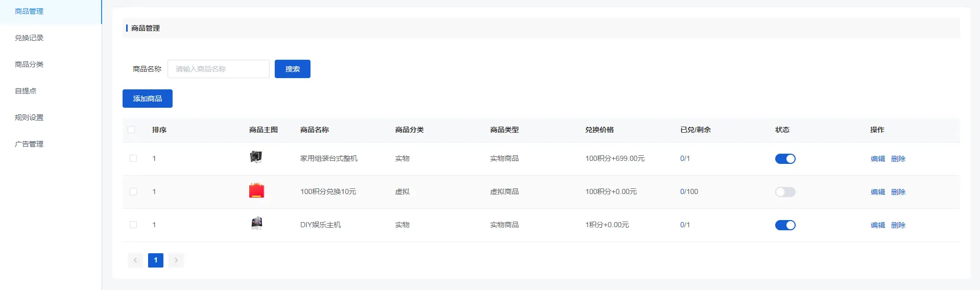Disable status switch for DIY娱乐主机

pyautogui.click(x=785, y=225)
